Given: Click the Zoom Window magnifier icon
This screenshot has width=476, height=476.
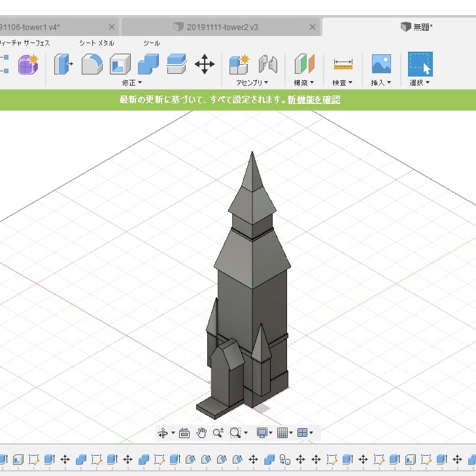Looking at the screenshot, I should point(235,433).
